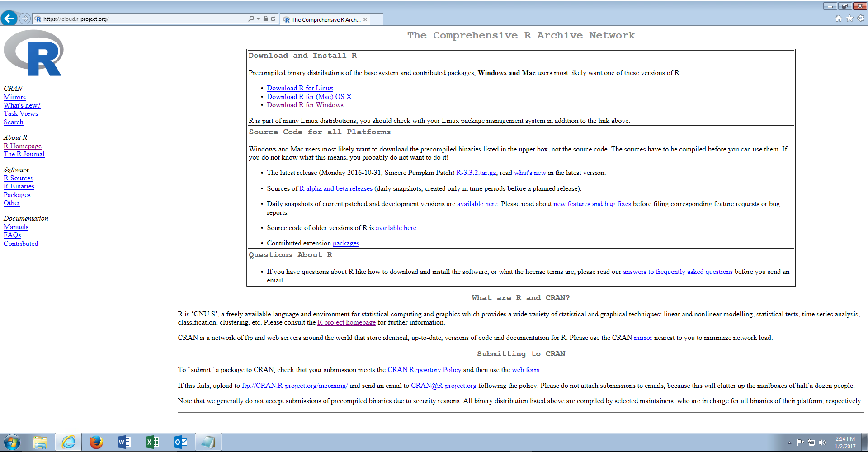
Task: Open the Other software link
Action: (x=12, y=203)
